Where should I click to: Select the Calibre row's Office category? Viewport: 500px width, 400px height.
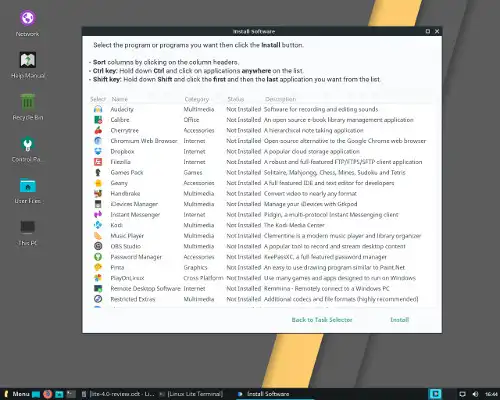point(191,120)
